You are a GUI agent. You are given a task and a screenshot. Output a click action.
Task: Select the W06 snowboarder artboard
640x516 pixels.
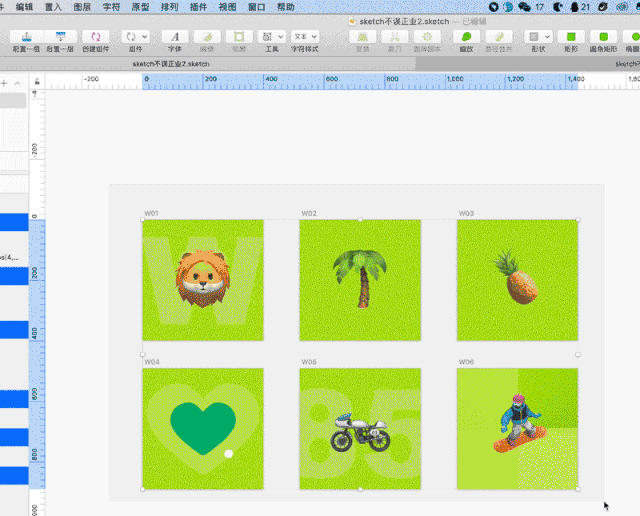point(518,429)
